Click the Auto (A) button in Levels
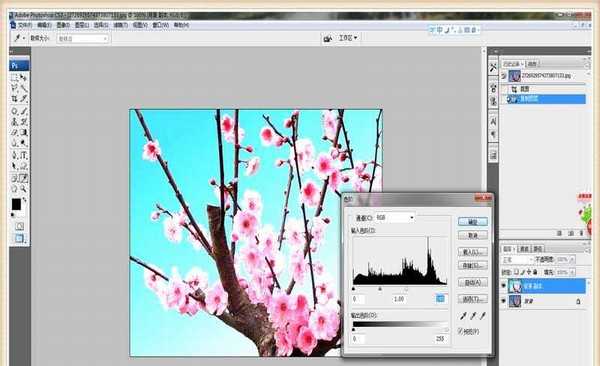The width and height of the screenshot is (600, 366). 473,283
